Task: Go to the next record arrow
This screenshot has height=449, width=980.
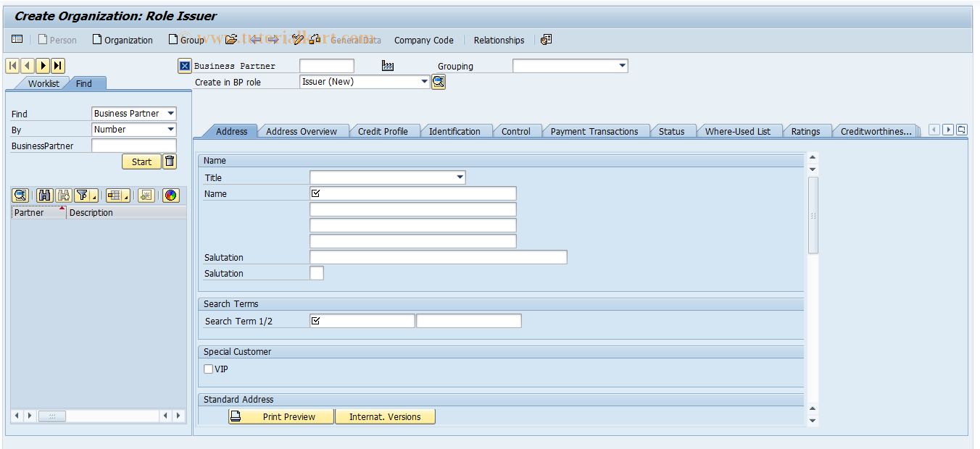Action: click(43, 66)
